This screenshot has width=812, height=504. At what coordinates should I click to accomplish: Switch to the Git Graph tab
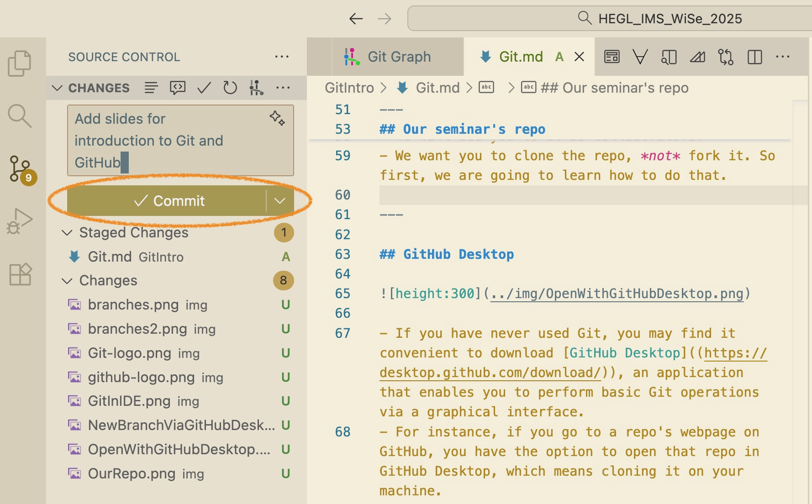point(398,57)
